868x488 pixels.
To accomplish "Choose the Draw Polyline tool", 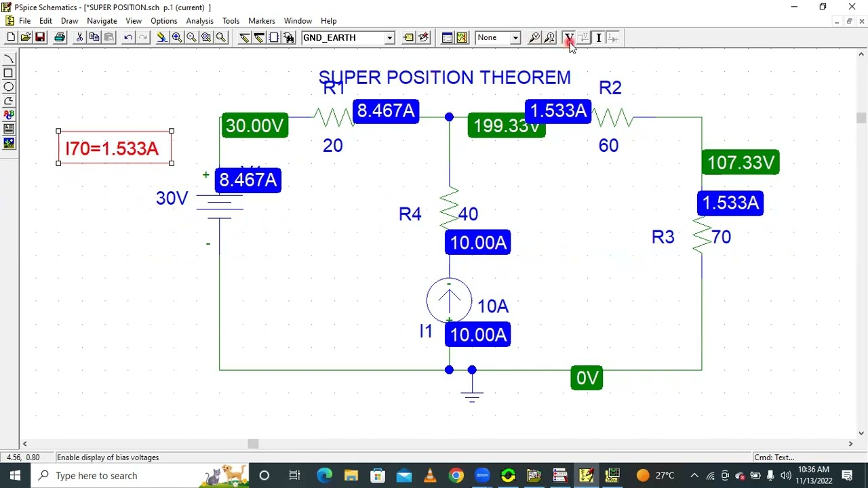I will [9, 101].
